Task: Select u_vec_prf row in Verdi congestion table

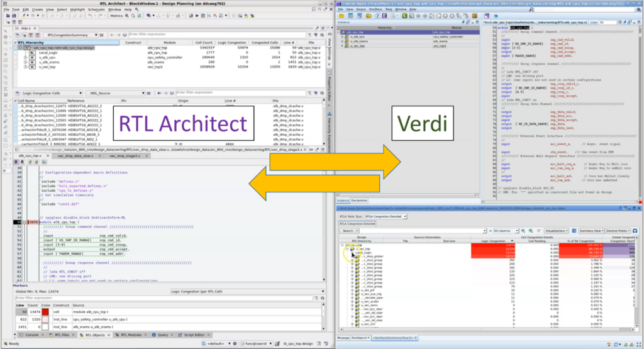Action: pos(367,291)
